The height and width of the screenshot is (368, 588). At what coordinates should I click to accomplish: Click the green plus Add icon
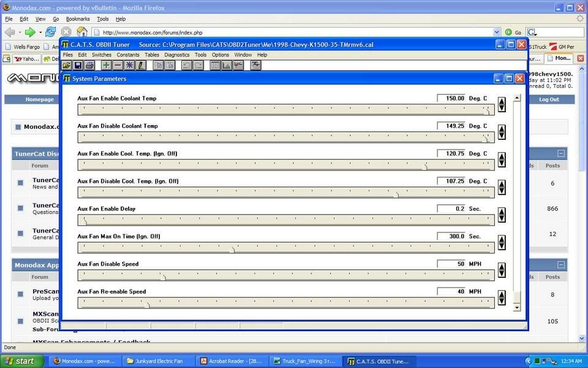tap(107, 66)
